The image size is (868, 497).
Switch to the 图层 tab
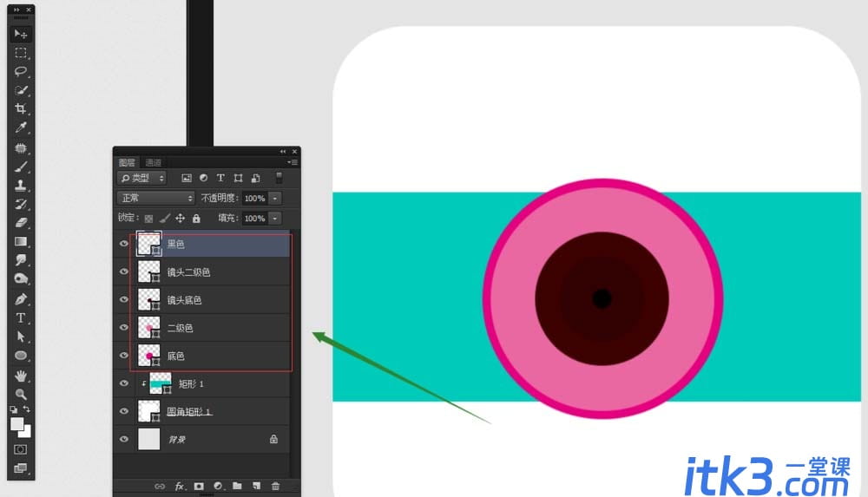(127, 162)
